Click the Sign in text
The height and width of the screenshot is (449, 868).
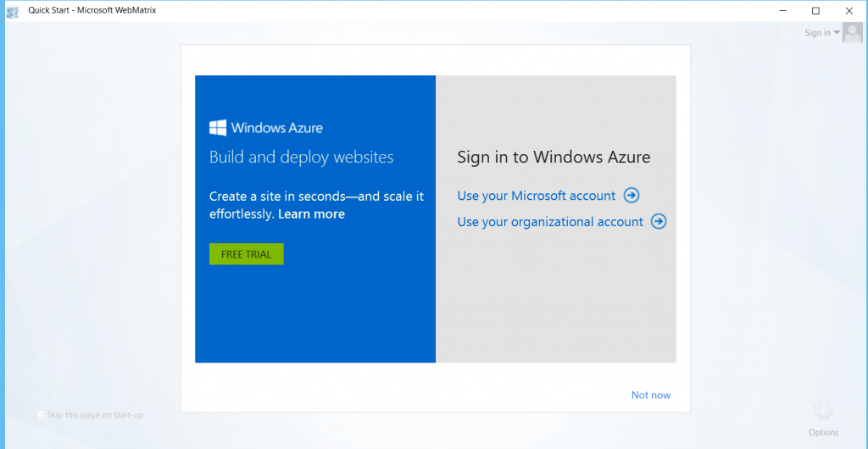(x=818, y=33)
